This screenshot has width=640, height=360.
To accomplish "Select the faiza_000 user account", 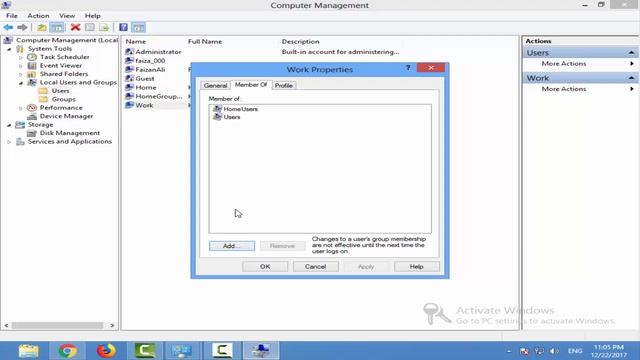I will pyautogui.click(x=145, y=61).
